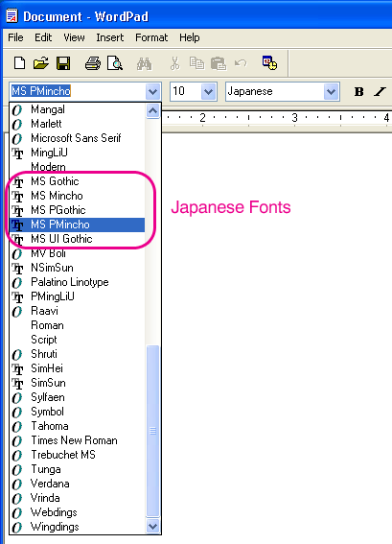
Task: Open the Format menu
Action: pyautogui.click(x=151, y=37)
